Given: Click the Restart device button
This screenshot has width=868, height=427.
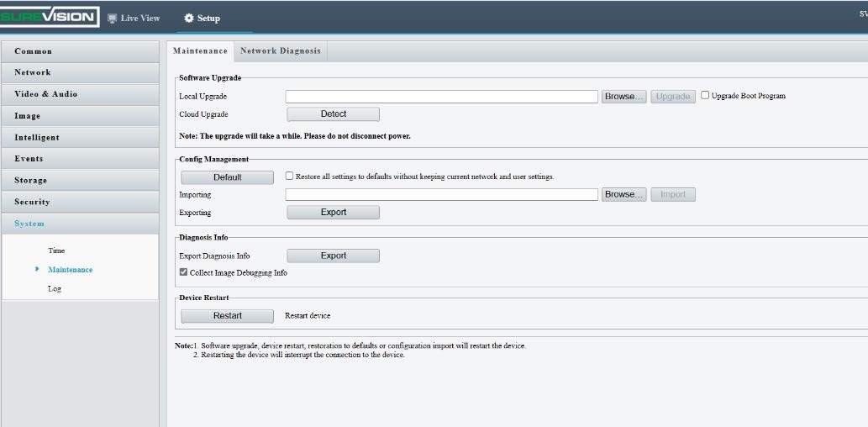Looking at the screenshot, I should click(x=227, y=316).
